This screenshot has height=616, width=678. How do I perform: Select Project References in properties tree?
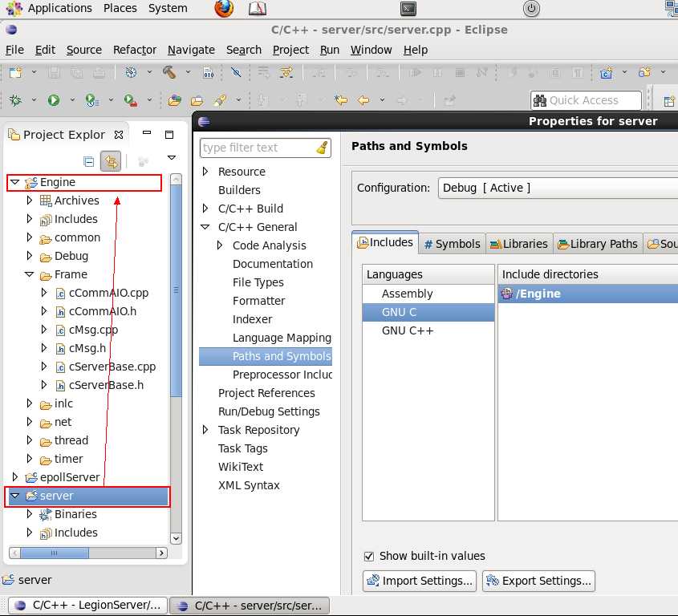(266, 393)
